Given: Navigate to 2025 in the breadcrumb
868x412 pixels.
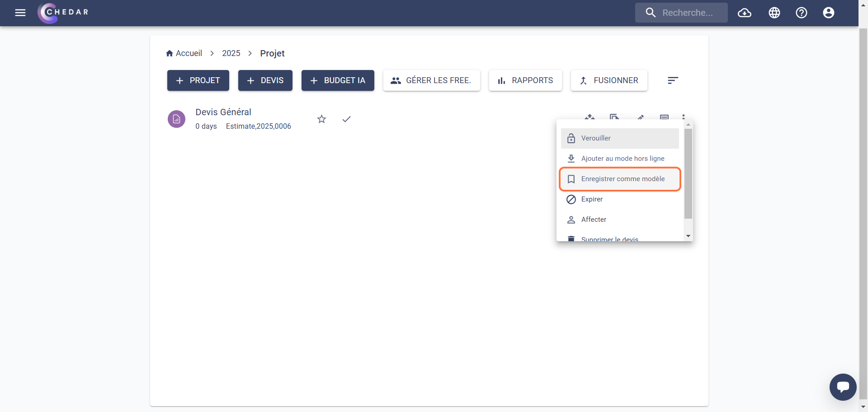Looking at the screenshot, I should (231, 53).
